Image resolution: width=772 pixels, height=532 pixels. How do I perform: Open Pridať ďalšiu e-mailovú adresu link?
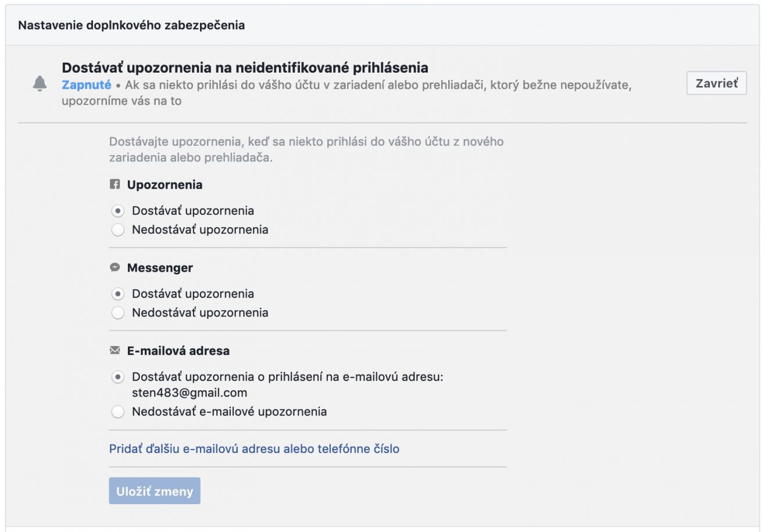point(254,448)
